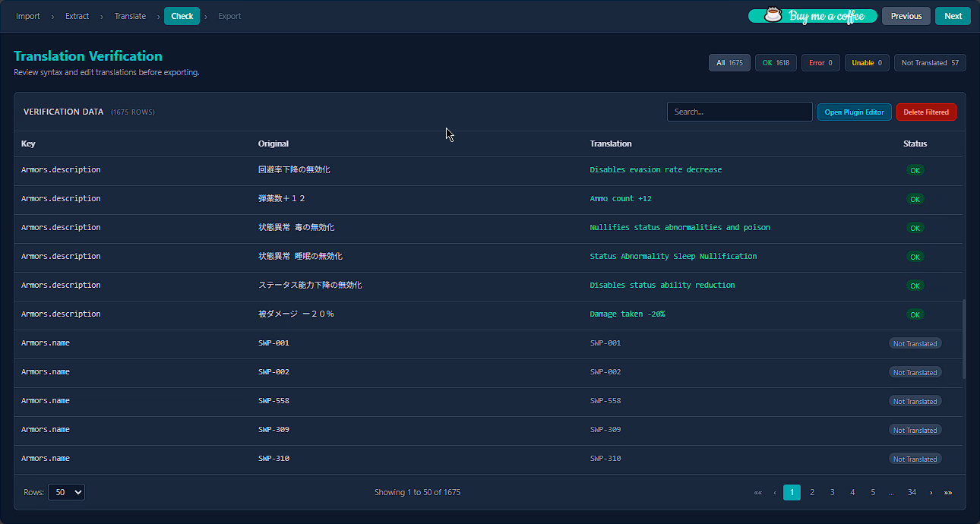Image resolution: width=980 pixels, height=524 pixels.
Task: Filter by All 1675 entries
Action: pyautogui.click(x=729, y=63)
